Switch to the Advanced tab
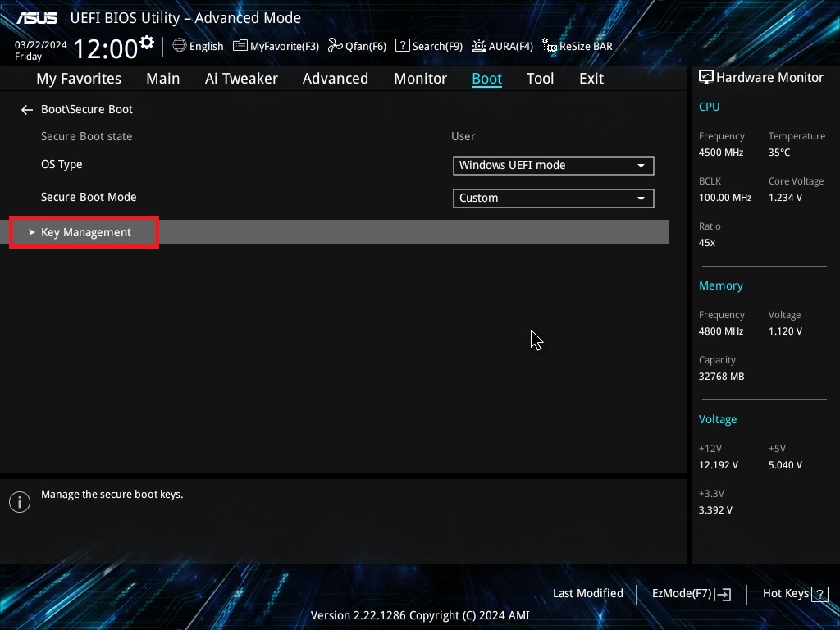Image resolution: width=840 pixels, height=630 pixels. click(335, 79)
